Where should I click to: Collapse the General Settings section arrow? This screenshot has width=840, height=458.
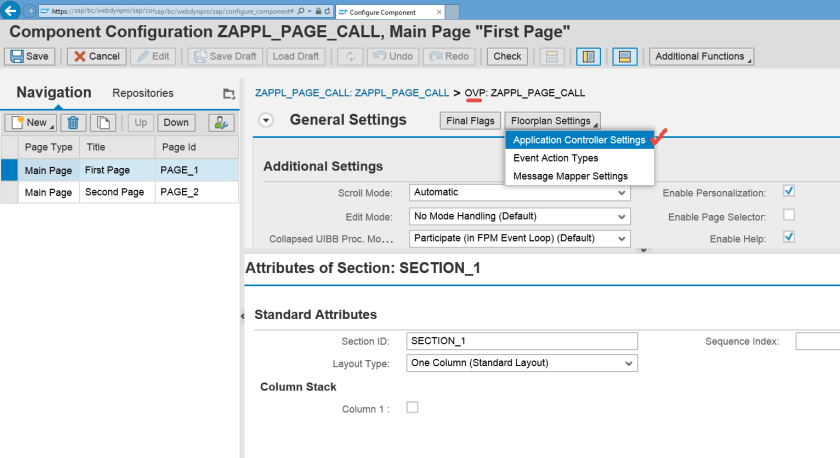[x=266, y=120]
